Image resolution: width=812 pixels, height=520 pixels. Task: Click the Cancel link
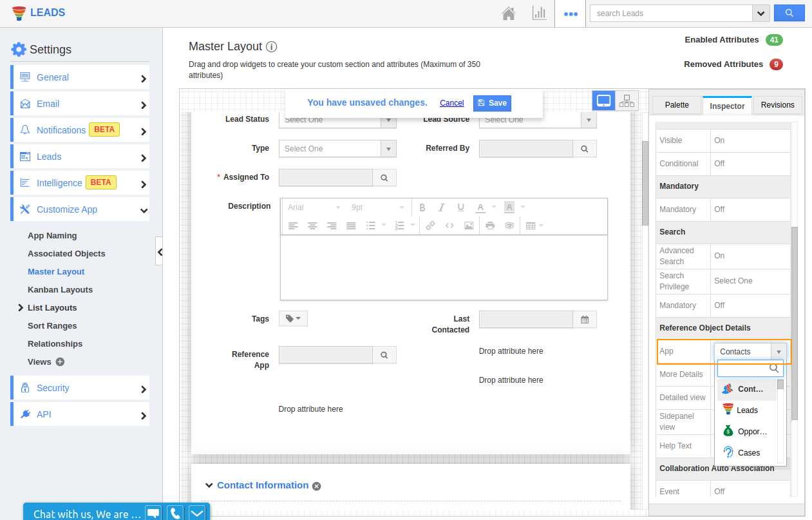(451, 103)
